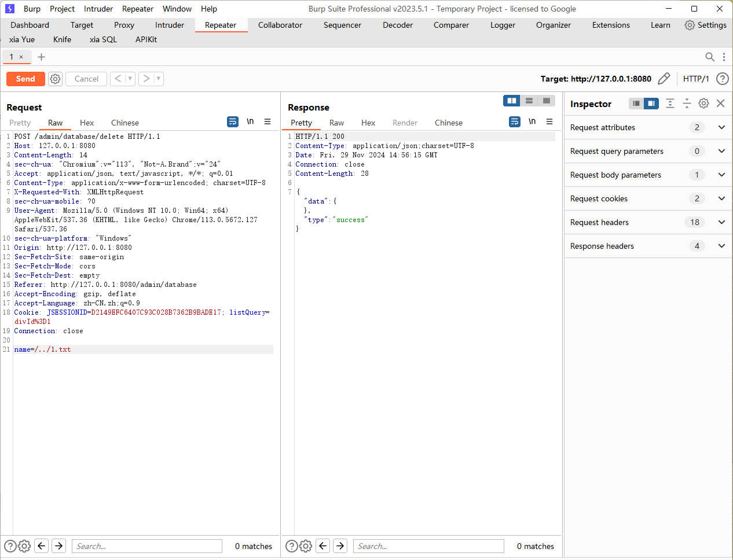Open Repeater tab settings gear next to Send
This screenshot has width=733, height=560.
55,79
